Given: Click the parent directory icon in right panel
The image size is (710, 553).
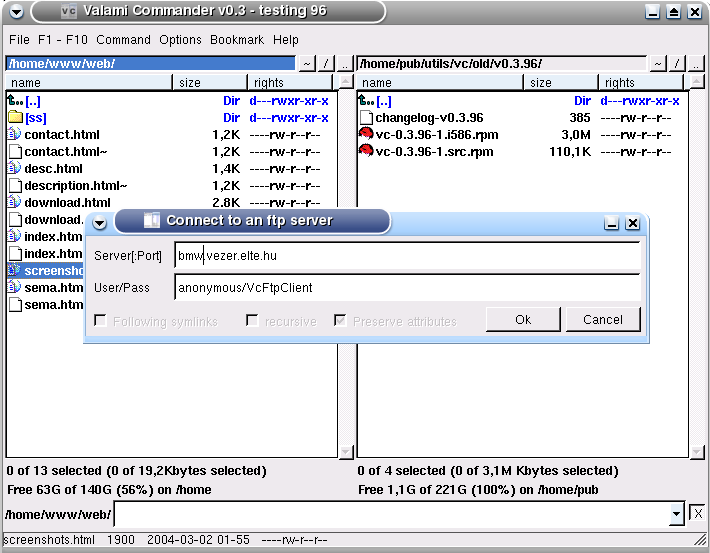Looking at the screenshot, I should tap(366, 101).
